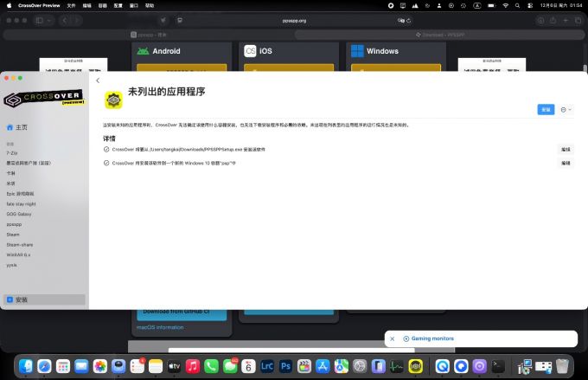This screenshot has height=380, width=588.
Task: Dismiss the Gaming monitors banner with X
Action: (x=393, y=338)
